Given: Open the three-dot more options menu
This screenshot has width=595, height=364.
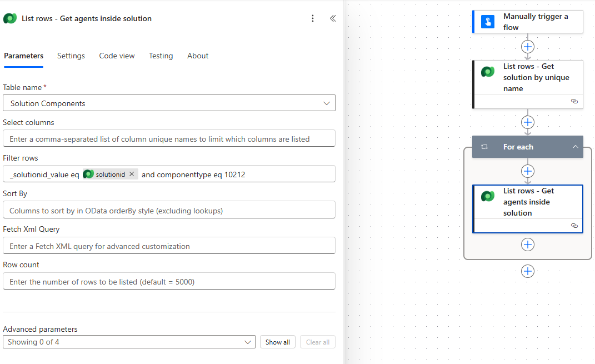Looking at the screenshot, I should (313, 18).
